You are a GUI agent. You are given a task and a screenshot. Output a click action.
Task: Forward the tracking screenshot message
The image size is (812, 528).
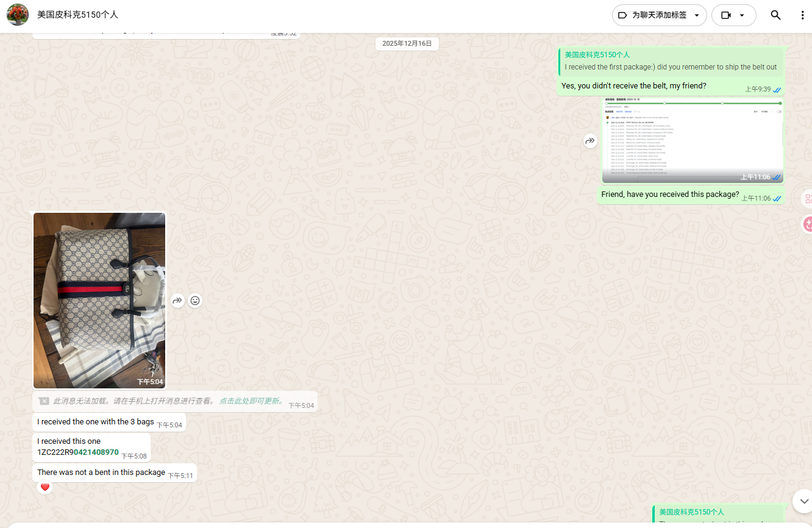(589, 141)
